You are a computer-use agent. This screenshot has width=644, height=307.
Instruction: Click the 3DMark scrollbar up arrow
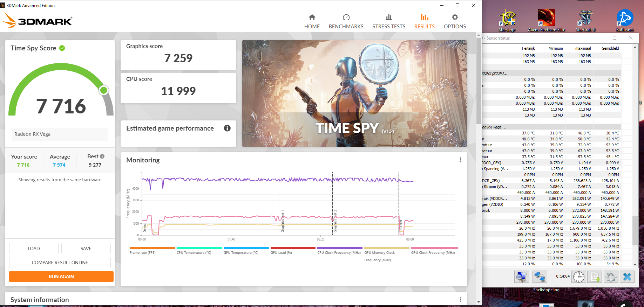point(479,35)
